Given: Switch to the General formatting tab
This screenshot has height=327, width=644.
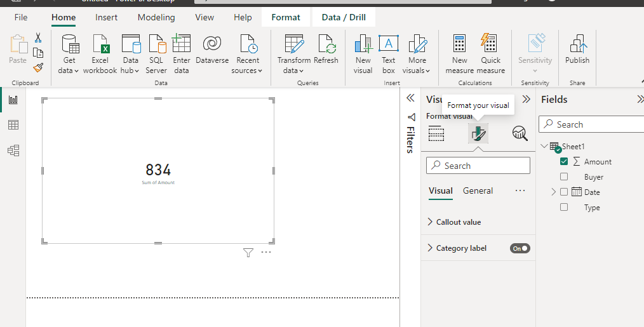Looking at the screenshot, I should click(x=478, y=190).
